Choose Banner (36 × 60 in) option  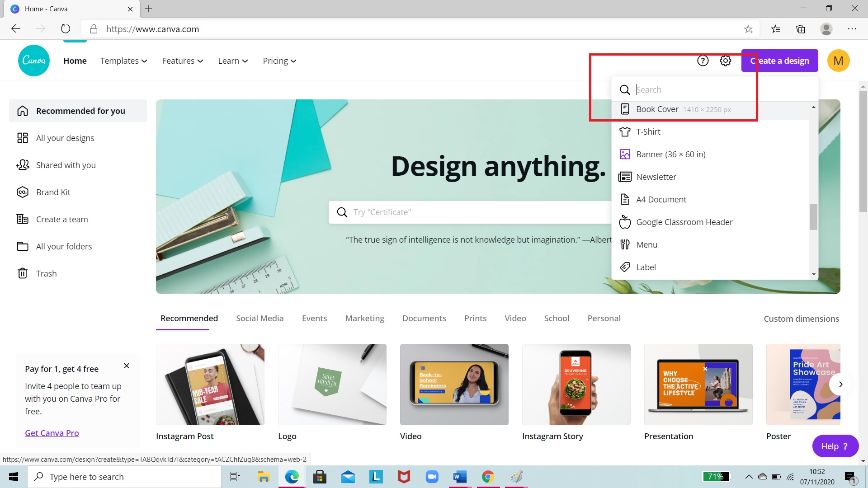pyautogui.click(x=711, y=154)
